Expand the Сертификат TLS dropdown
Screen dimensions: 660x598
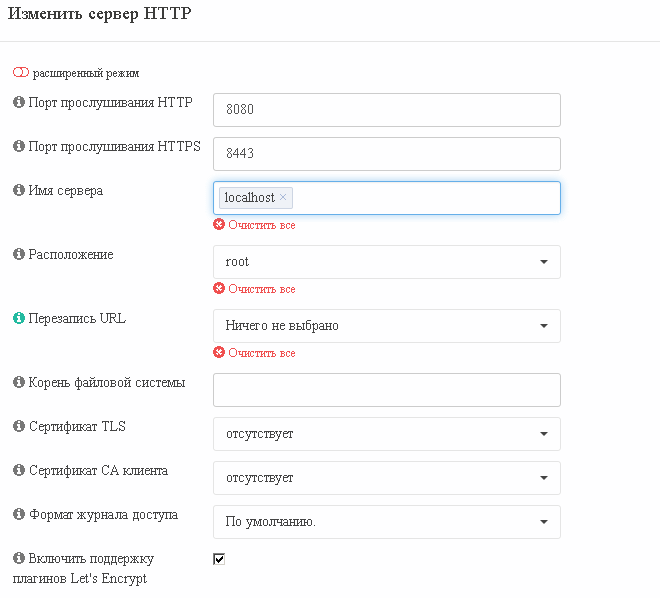click(387, 434)
